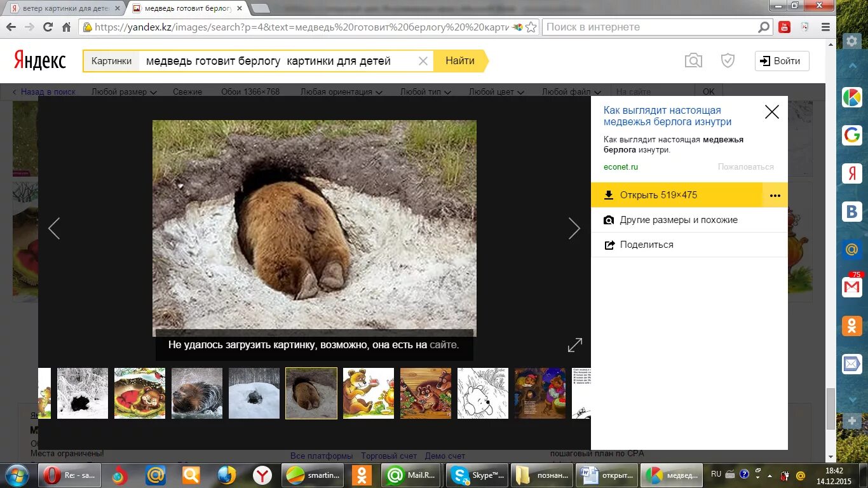The image size is (868, 488).
Task: Close the image viewer panel with X
Action: tap(771, 112)
